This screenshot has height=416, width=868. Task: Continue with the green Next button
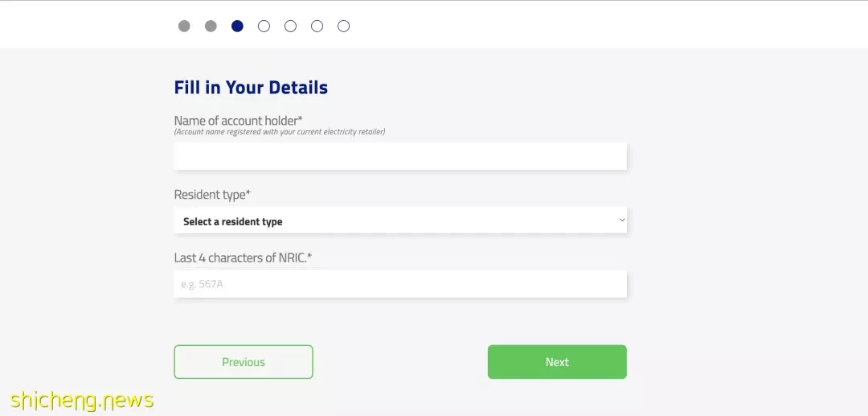click(x=557, y=362)
